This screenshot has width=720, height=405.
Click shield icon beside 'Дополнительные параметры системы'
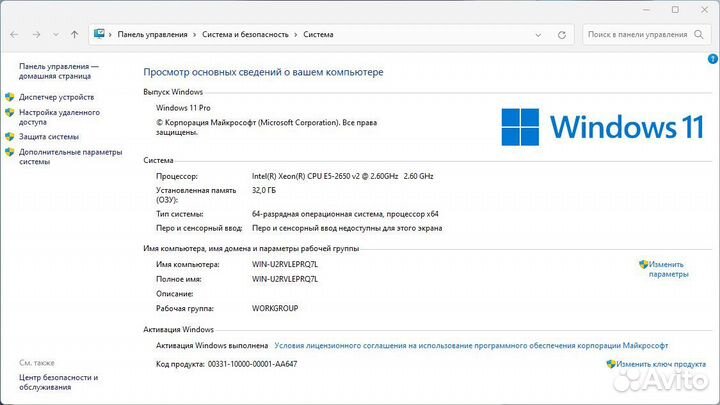[10, 152]
